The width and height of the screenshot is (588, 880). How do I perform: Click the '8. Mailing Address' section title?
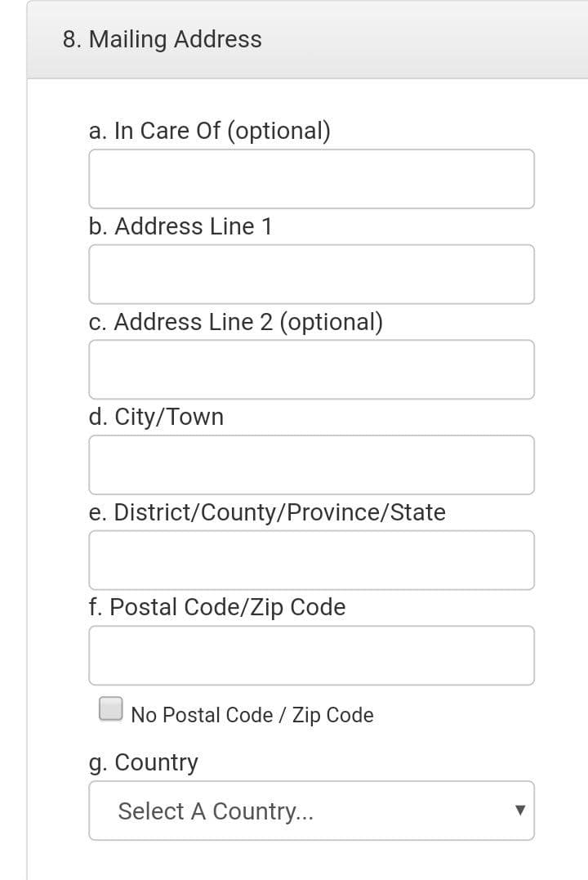point(163,40)
